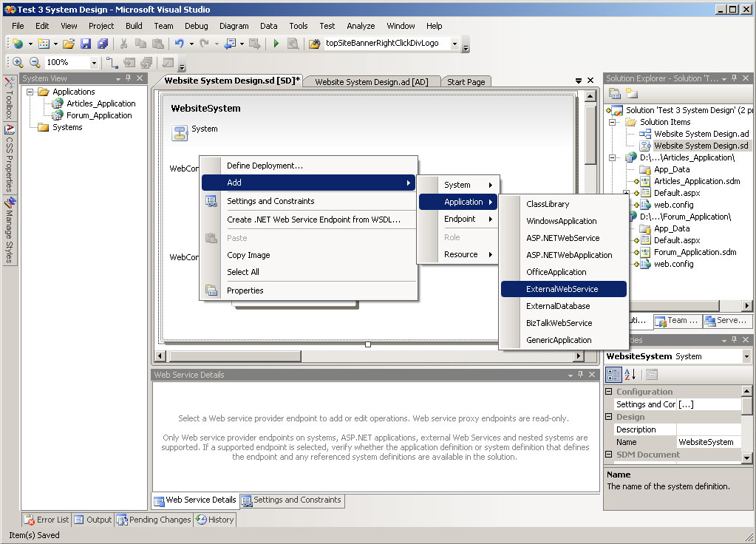Switch to the Start Page tab

[466, 82]
